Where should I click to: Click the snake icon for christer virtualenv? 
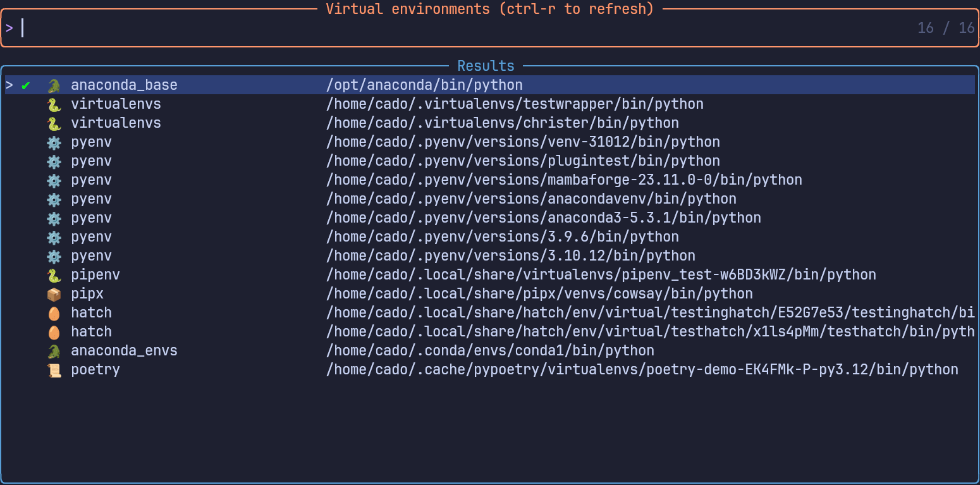(x=54, y=123)
